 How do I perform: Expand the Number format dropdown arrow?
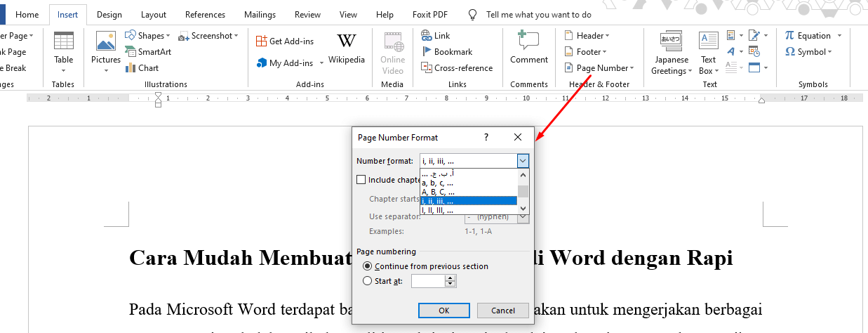(x=523, y=161)
